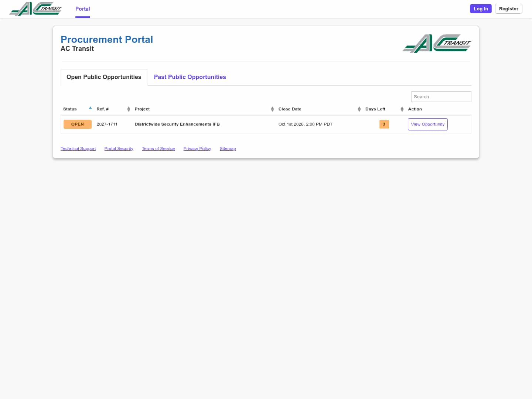Click the Action column header

coord(415,109)
